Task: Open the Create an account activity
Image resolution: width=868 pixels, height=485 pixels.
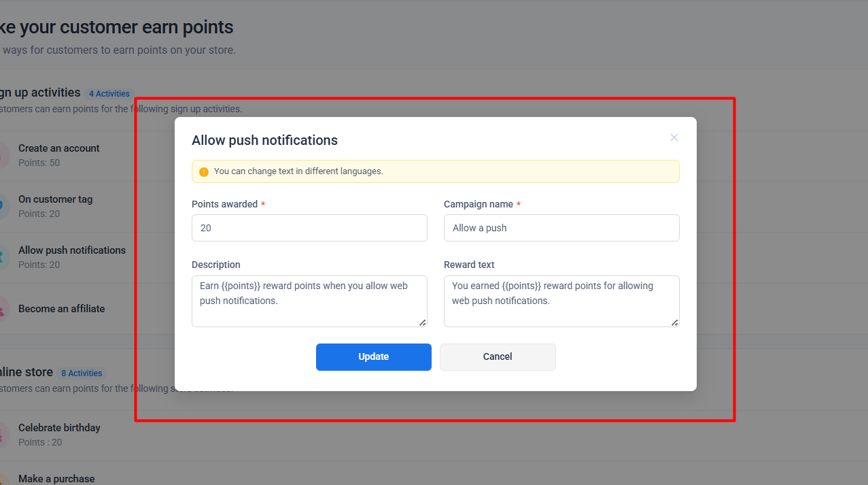Action: pos(59,148)
